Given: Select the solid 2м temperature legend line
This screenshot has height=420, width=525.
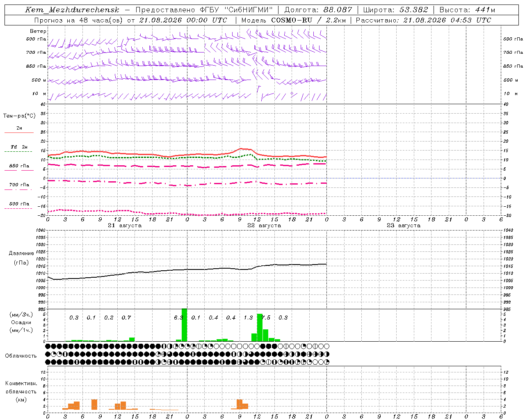Looking at the screenshot, I should click(x=19, y=132).
